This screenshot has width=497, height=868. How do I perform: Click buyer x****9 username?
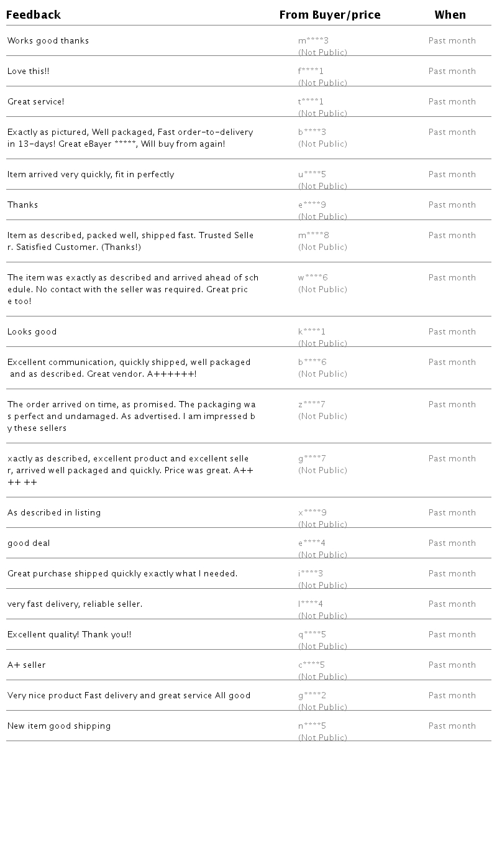pyautogui.click(x=312, y=513)
